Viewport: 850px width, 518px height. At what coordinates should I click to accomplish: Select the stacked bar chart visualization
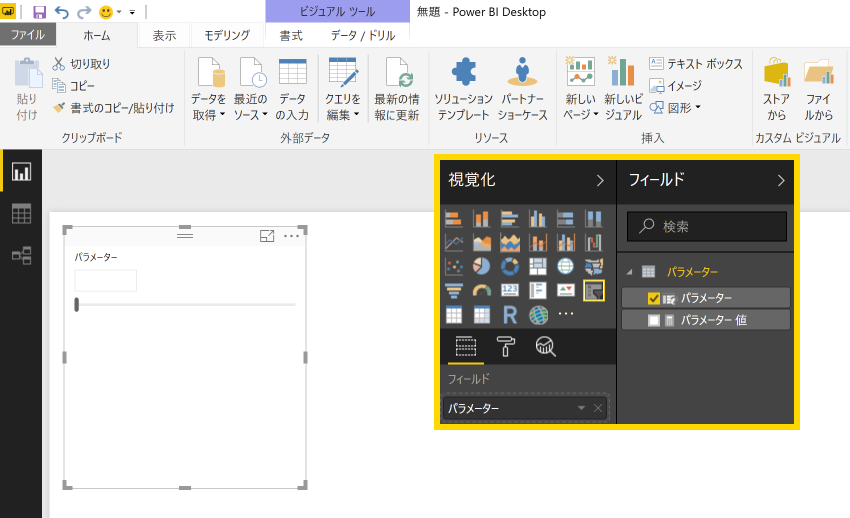point(454,219)
